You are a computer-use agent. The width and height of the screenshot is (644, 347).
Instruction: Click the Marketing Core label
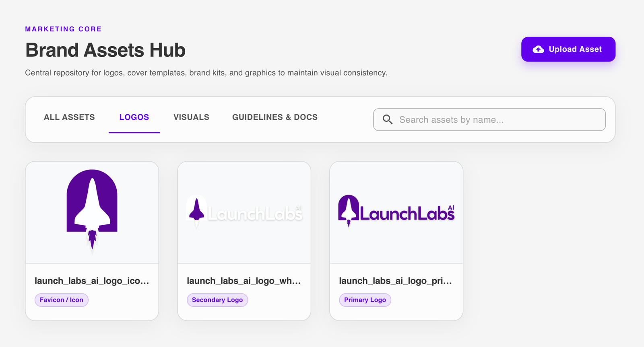[x=63, y=29]
